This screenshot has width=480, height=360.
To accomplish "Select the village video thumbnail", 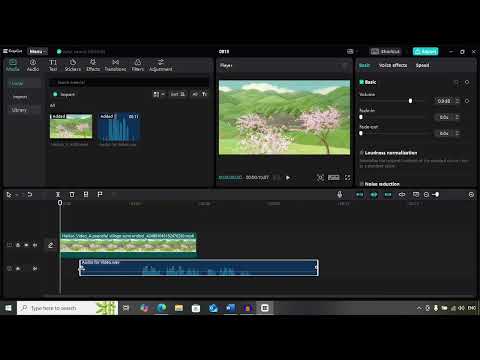I will (x=71, y=126).
